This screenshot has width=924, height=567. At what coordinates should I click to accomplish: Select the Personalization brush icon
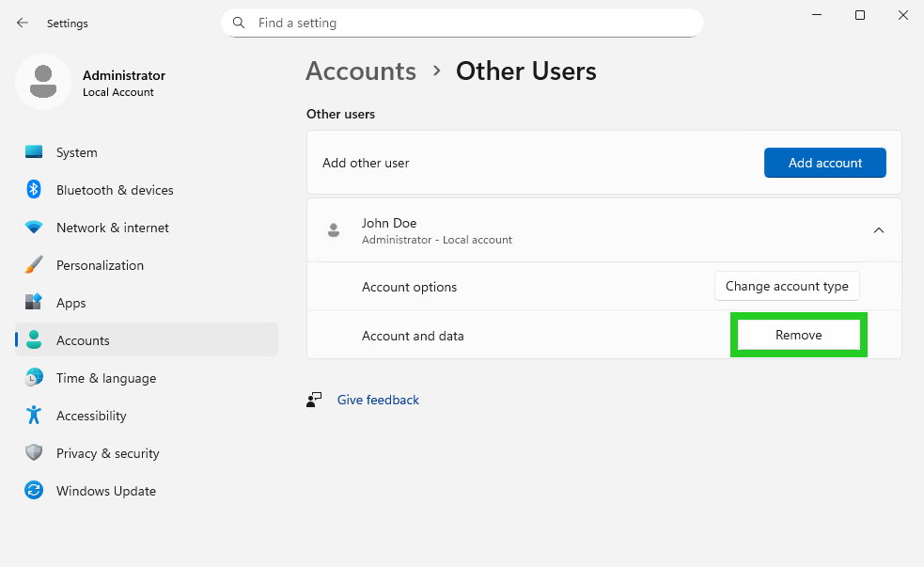(x=33, y=265)
